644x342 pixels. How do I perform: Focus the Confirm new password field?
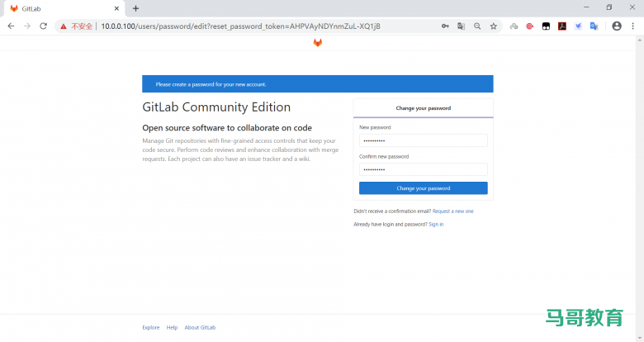coord(423,169)
